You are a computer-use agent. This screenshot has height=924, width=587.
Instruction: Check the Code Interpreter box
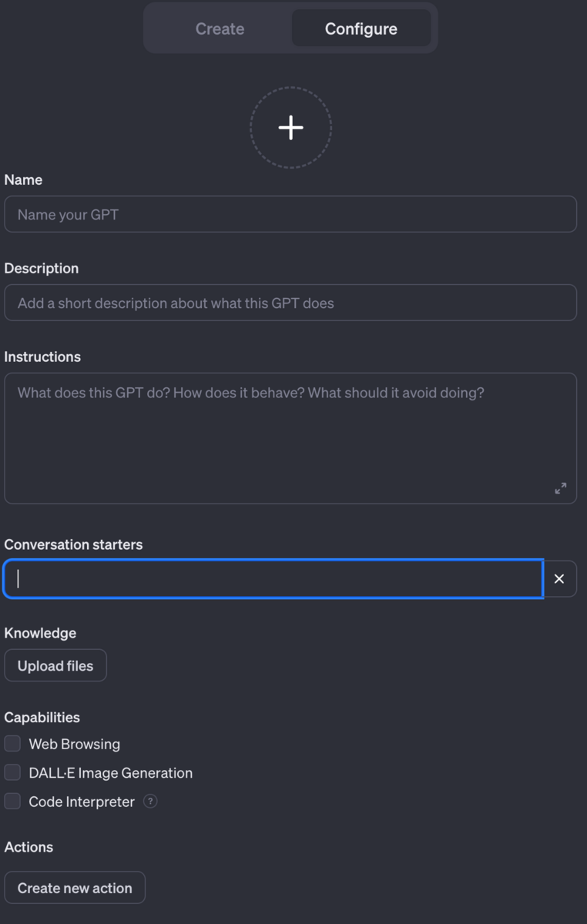[12, 802]
